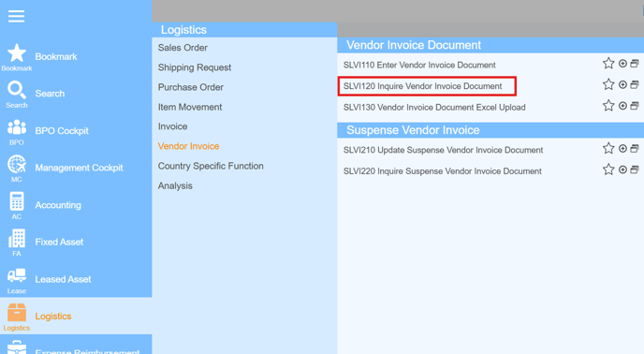The height and width of the screenshot is (354, 644).
Task: Select the Accounting calculator icon
Action: tap(17, 201)
